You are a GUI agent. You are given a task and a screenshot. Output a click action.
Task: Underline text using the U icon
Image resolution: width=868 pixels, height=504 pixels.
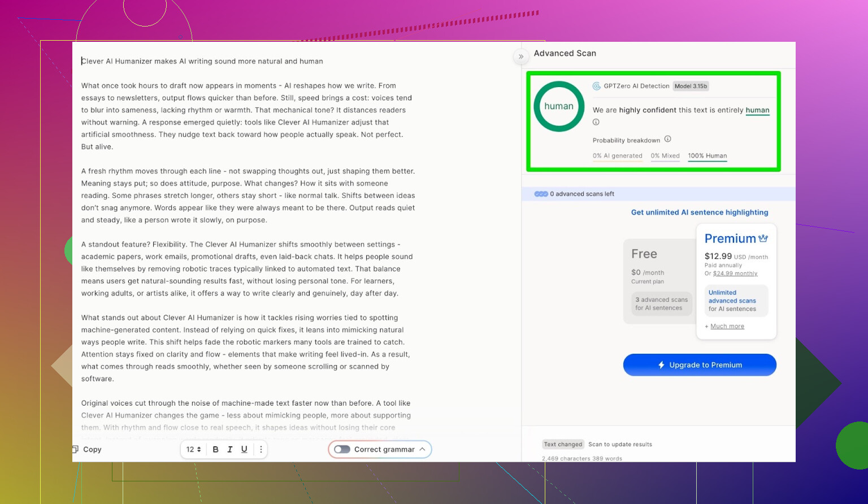tap(244, 450)
